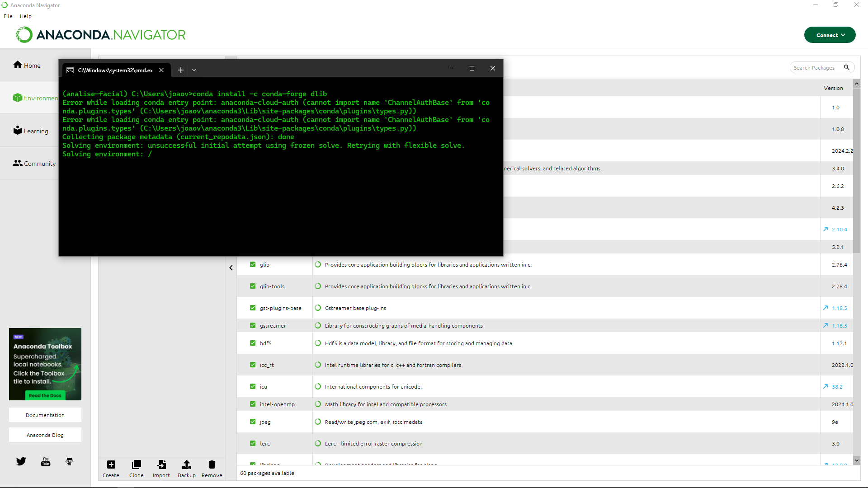Click the Anaconda Blog button
Viewport: 868px width, 488px height.
tap(45, 435)
